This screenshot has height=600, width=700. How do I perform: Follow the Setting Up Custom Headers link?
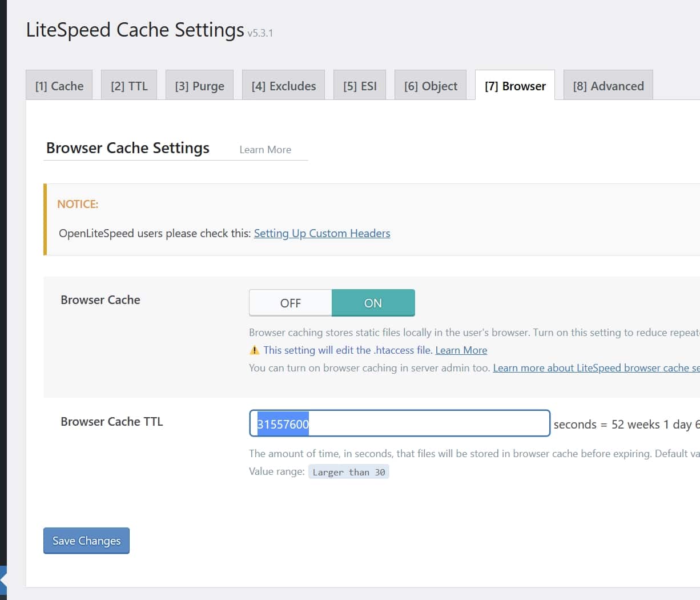(x=322, y=233)
